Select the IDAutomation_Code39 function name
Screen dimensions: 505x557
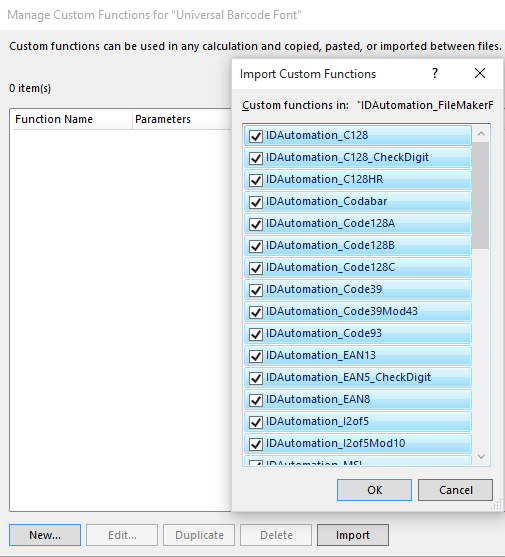click(324, 290)
